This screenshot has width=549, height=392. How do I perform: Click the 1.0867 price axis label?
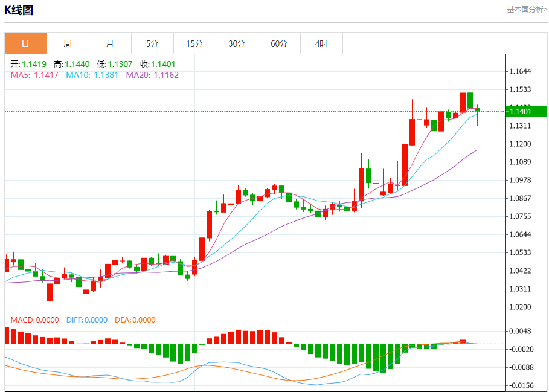(x=521, y=198)
